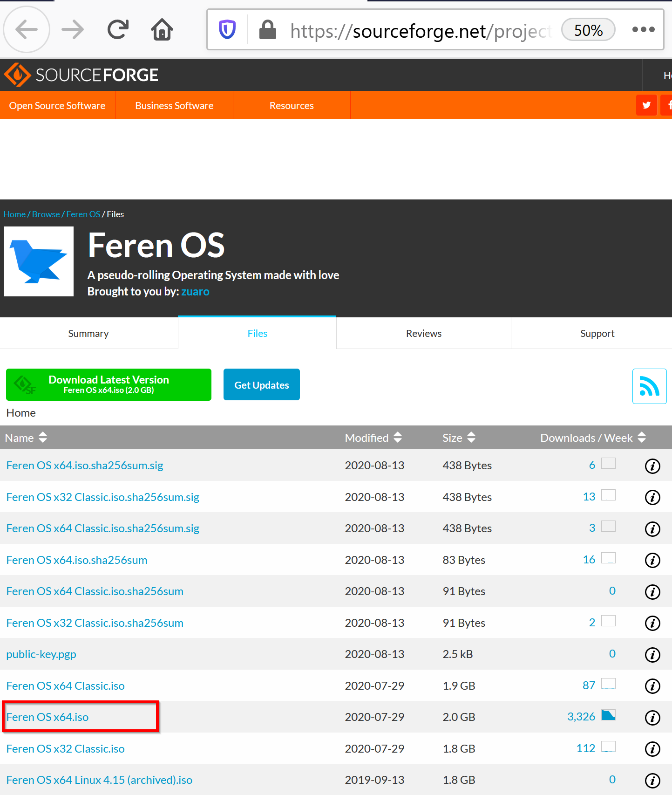Image resolution: width=672 pixels, height=795 pixels.
Task: Open info icon for Feren OS x64 Classic.iso
Action: pyautogui.click(x=652, y=686)
